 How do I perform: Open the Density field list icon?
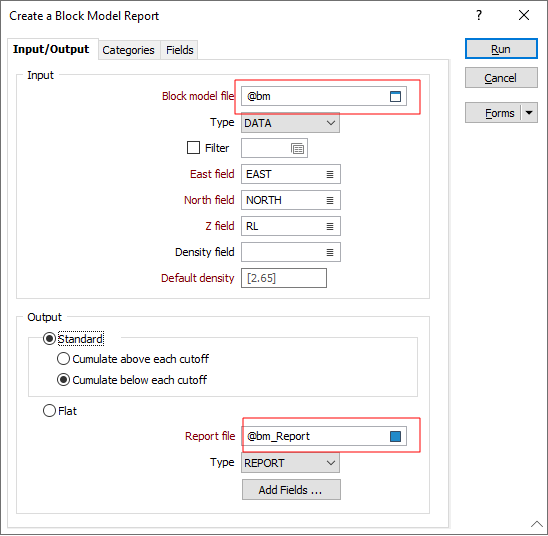pyautogui.click(x=330, y=253)
